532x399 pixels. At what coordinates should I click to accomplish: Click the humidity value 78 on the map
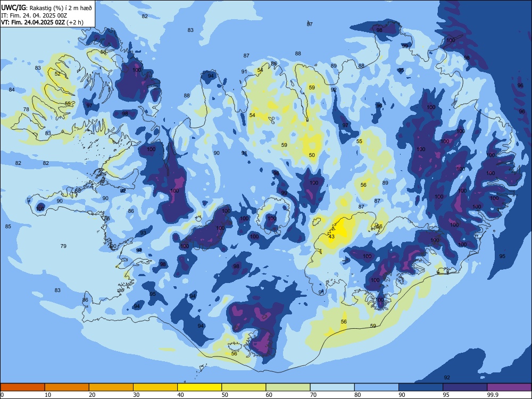click(x=26, y=109)
